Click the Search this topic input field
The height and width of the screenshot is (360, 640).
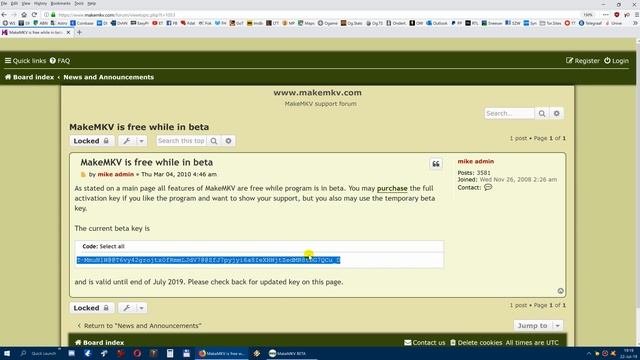[x=181, y=141]
